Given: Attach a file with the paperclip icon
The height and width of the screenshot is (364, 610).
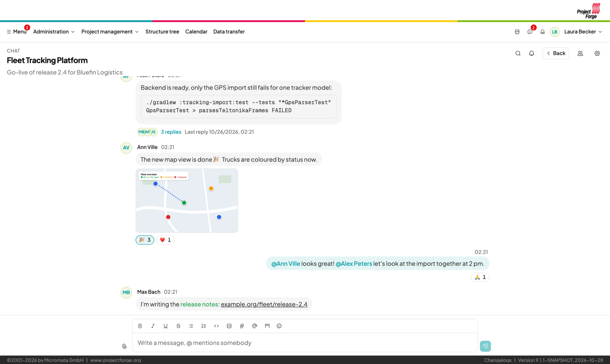Looking at the screenshot, I should (x=125, y=346).
